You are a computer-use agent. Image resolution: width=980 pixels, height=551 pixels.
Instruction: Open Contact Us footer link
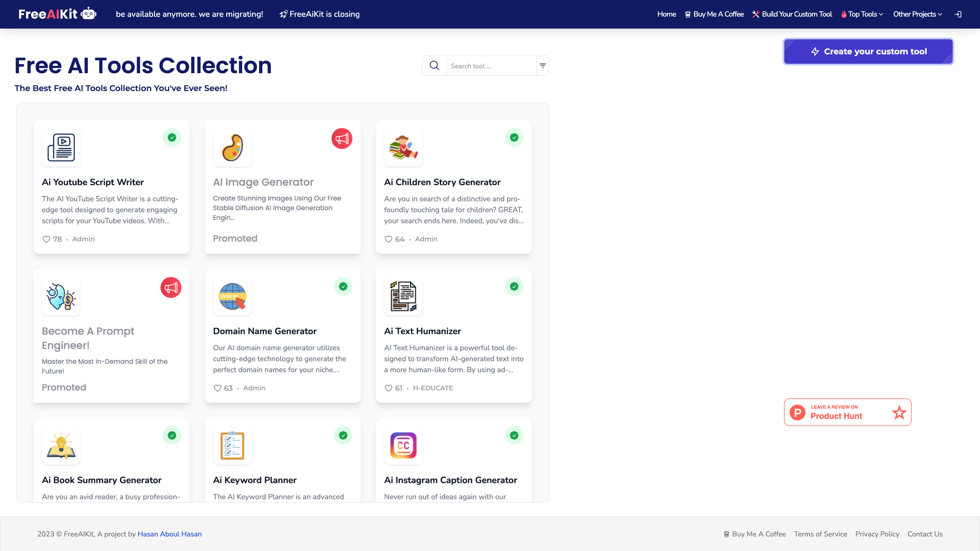coord(925,534)
